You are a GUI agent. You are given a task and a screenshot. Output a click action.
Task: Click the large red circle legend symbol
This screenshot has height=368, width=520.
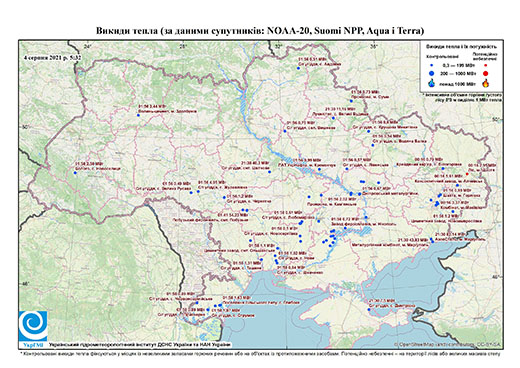pyautogui.click(x=485, y=73)
